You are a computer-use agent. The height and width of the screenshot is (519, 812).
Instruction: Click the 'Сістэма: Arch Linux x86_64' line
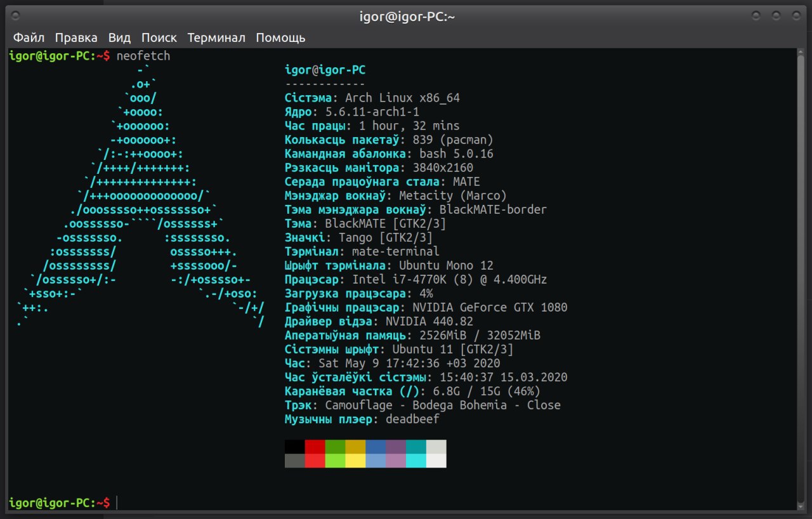pos(372,98)
